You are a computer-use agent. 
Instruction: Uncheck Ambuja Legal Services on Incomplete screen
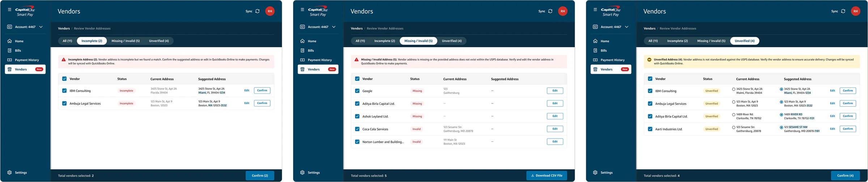click(64, 103)
